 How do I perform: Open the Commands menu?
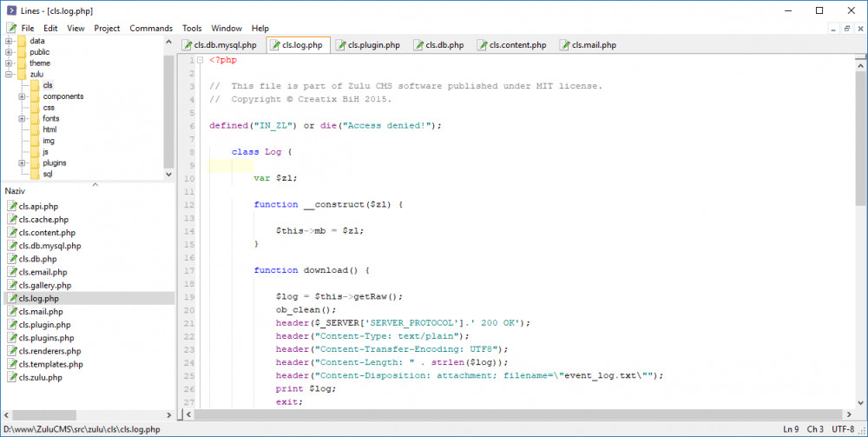tap(151, 28)
